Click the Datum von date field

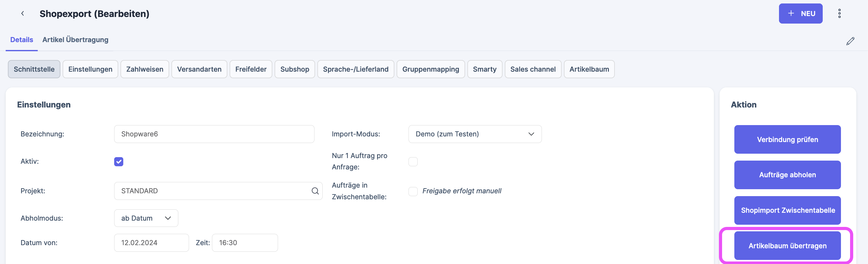151,243
